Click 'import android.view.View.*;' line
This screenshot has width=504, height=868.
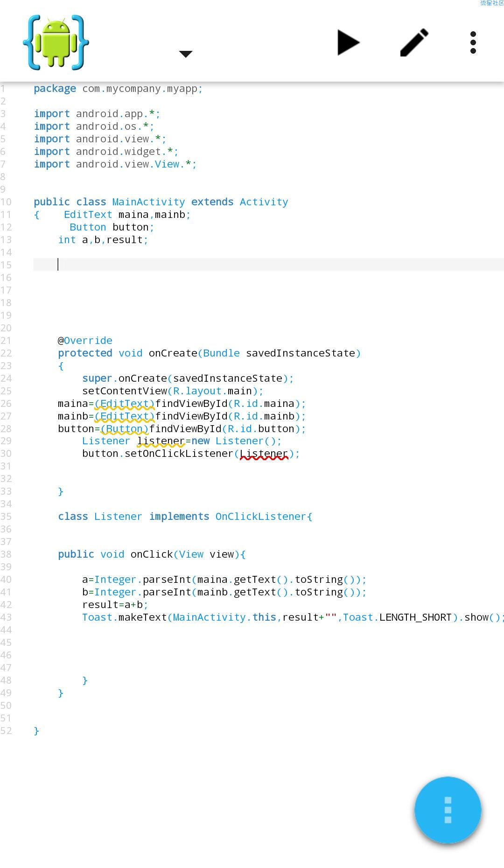coord(115,164)
